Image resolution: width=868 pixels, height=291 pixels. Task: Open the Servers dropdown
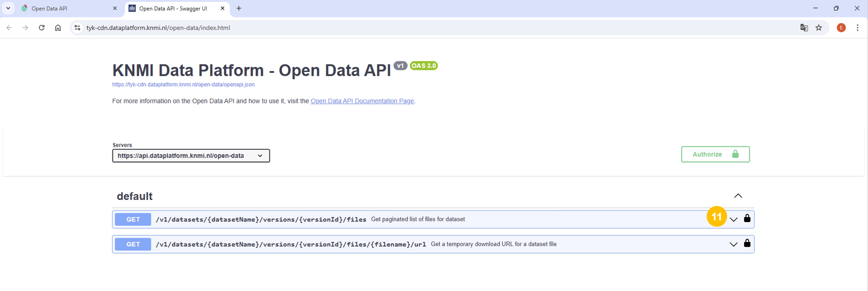coord(191,156)
